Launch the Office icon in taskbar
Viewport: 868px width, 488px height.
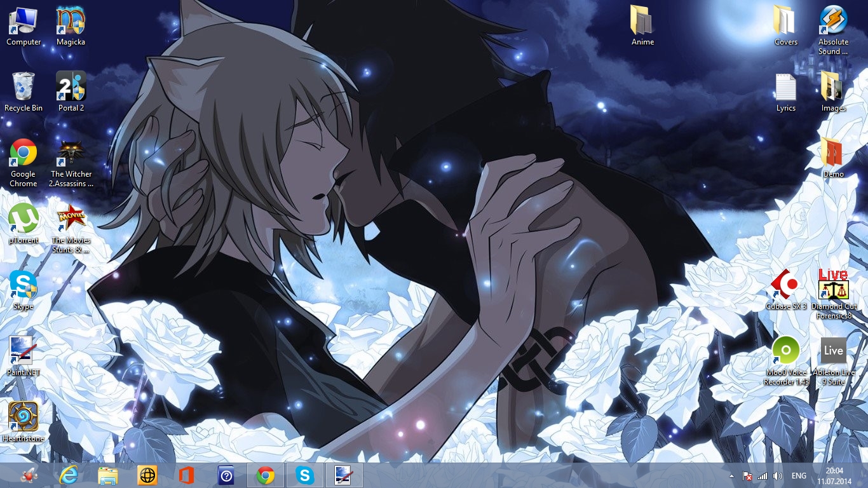click(187, 475)
